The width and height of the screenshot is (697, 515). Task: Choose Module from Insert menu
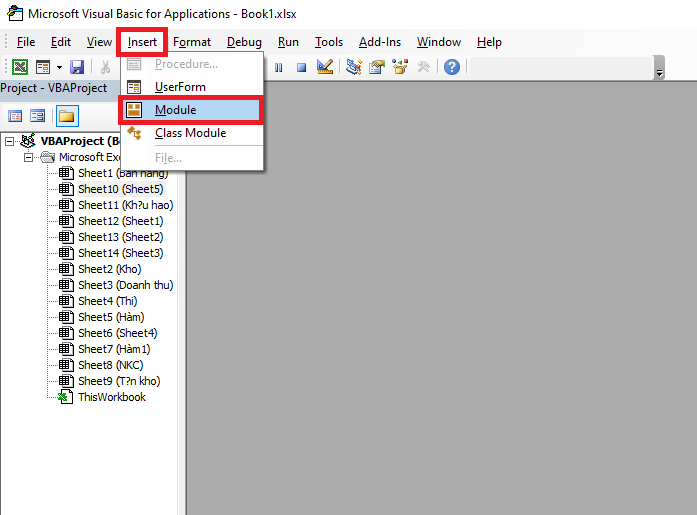point(192,110)
